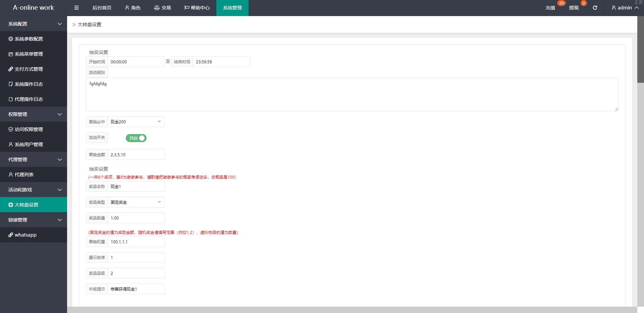
Task: Open 代理列表 in the sidebar
Action: click(x=24, y=175)
